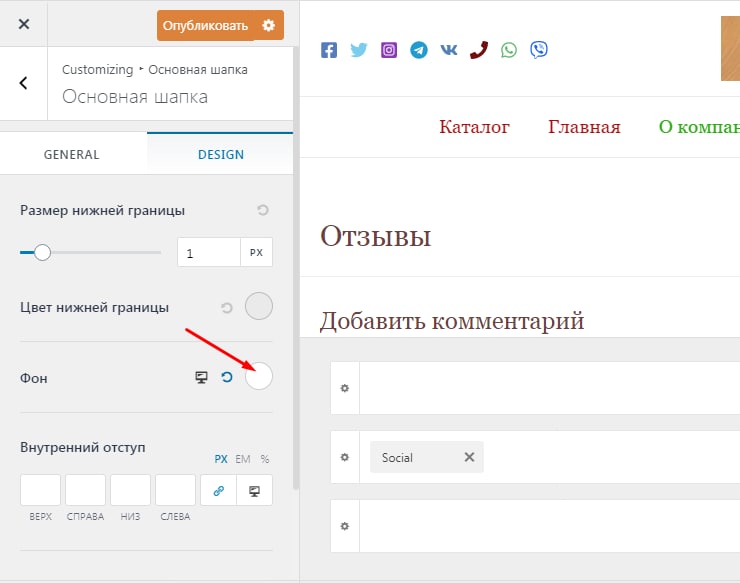
Task: Open the Instagram social icon
Action: [389, 50]
